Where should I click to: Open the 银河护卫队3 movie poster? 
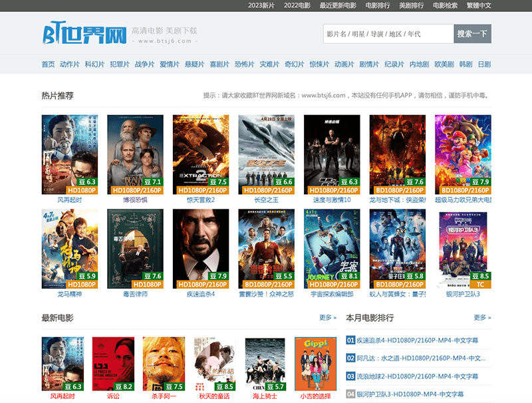point(463,249)
